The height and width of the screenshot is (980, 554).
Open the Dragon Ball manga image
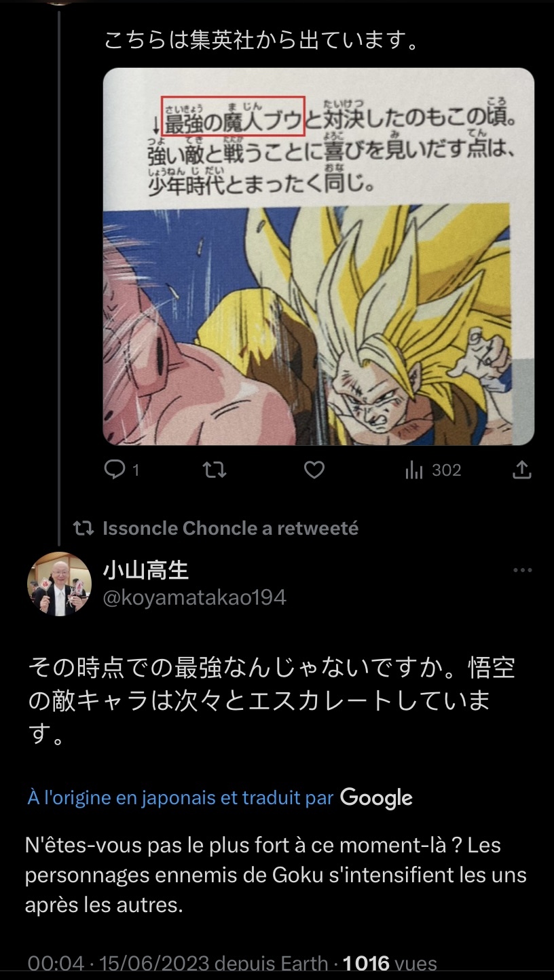[318, 257]
